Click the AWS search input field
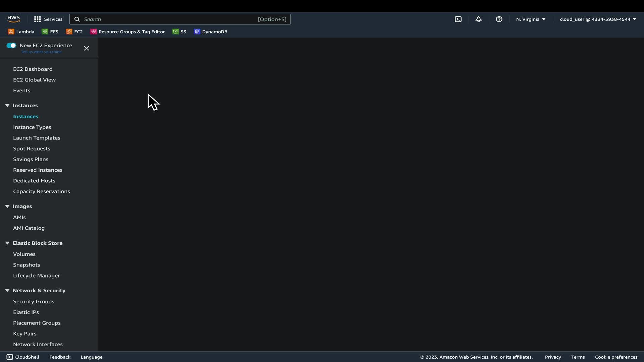The image size is (644, 362). click(x=168, y=19)
